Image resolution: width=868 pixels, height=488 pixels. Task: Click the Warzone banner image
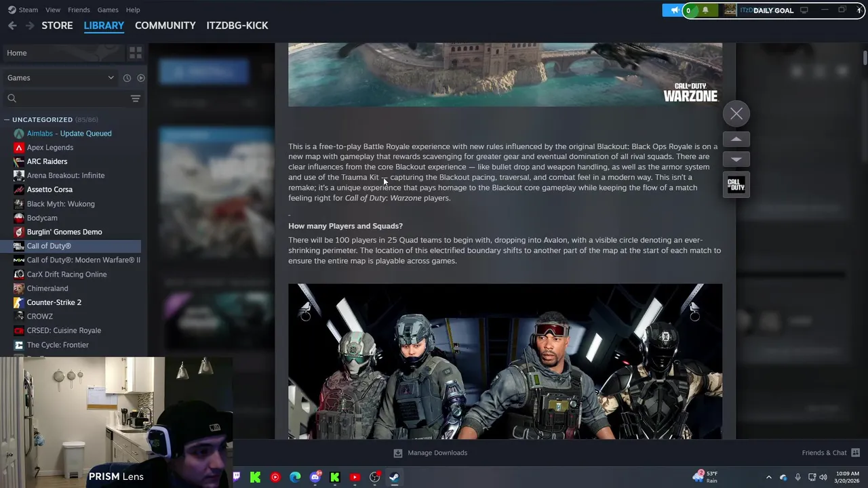click(505, 75)
